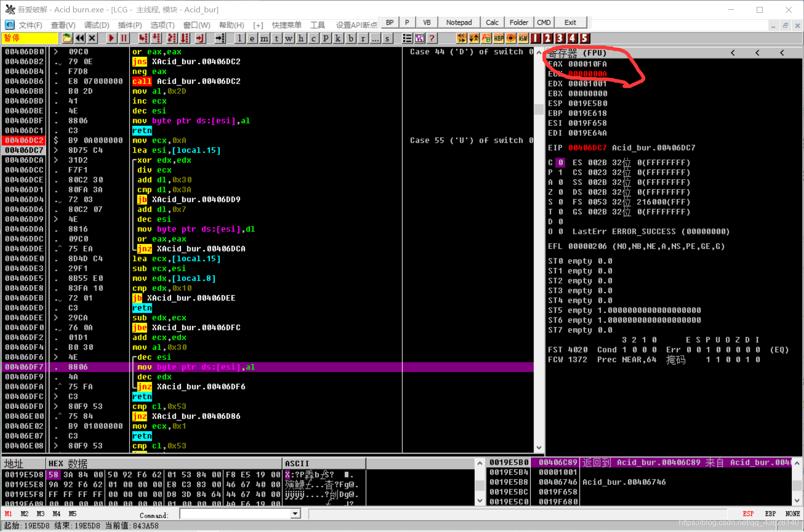Click the Trace Into toolbar icon
The image size is (804, 532).
point(172,38)
